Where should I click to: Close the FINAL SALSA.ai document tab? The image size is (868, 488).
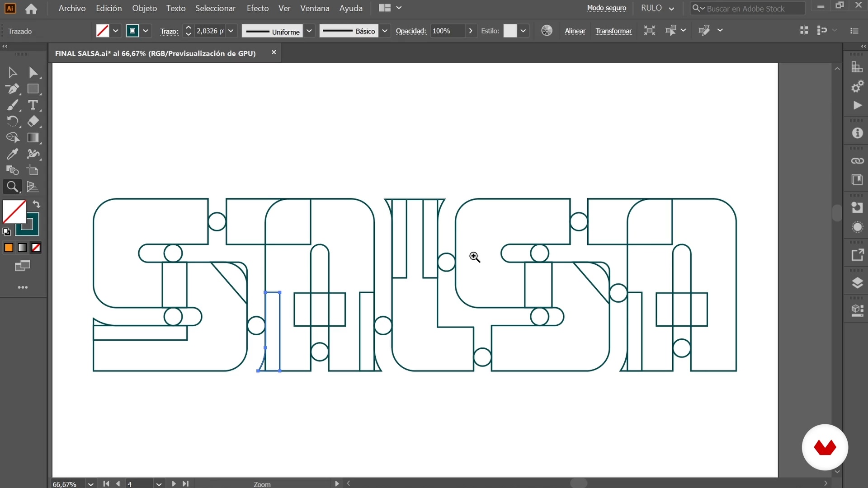274,52
